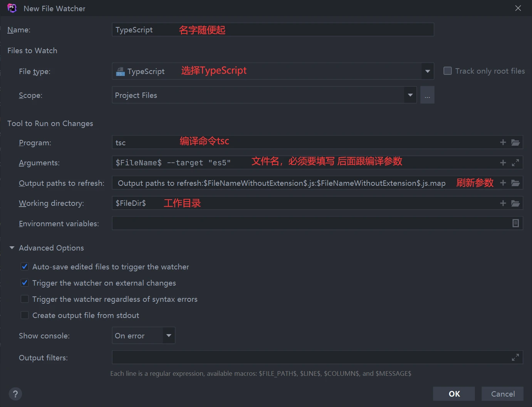Open the File type dropdown
This screenshot has height=407, width=532.
(x=427, y=71)
